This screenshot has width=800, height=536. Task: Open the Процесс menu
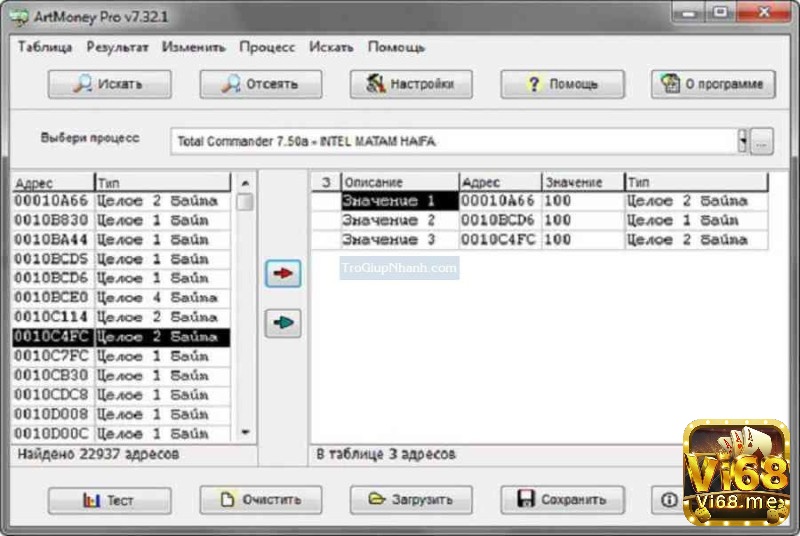(267, 47)
